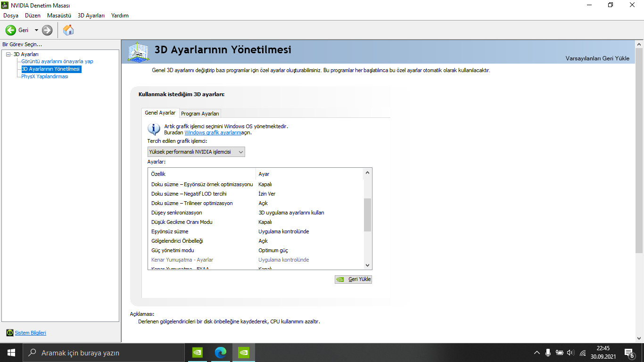
Task: Select the Negatif LOD tercihi setting
Action: point(256,194)
